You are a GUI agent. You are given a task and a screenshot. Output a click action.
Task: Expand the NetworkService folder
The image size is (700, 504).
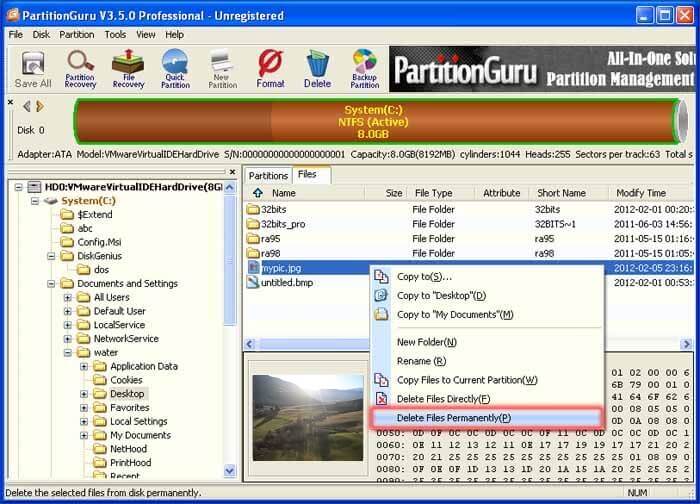[x=68, y=339]
